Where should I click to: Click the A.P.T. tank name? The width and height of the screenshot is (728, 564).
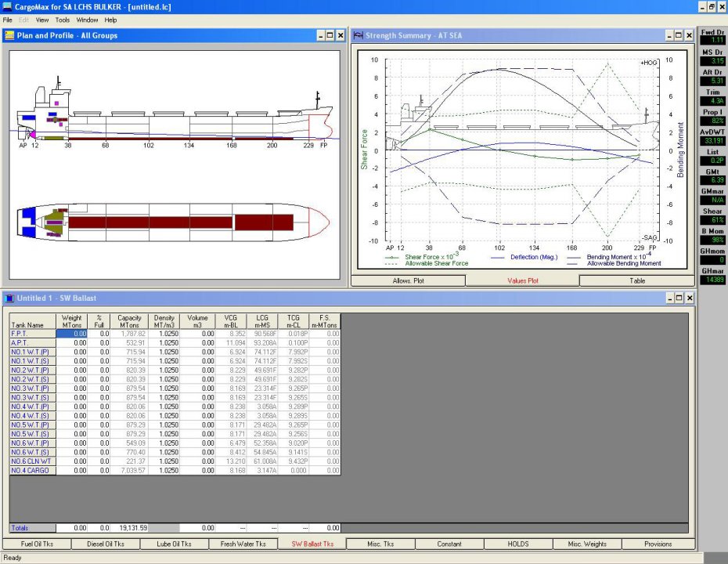20,342
